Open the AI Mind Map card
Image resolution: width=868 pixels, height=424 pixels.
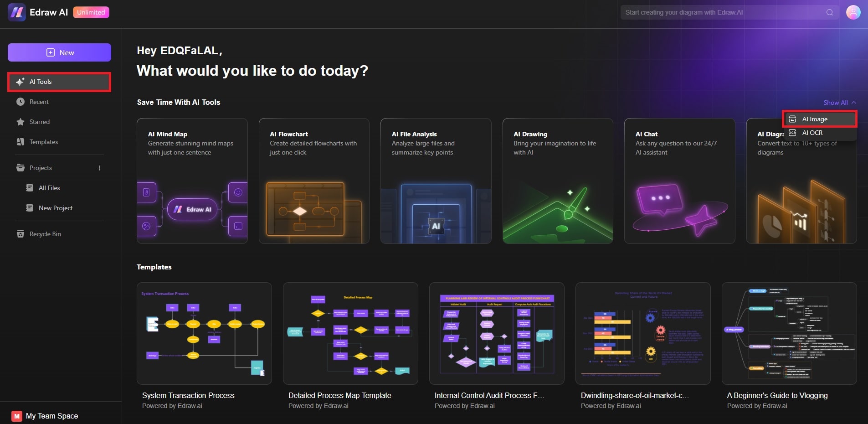(x=192, y=181)
